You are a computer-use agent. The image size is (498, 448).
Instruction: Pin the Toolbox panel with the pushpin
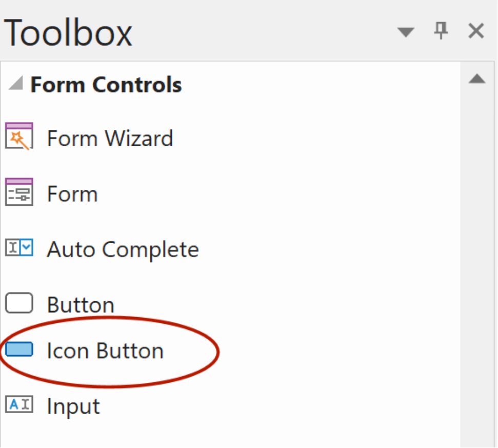(441, 32)
